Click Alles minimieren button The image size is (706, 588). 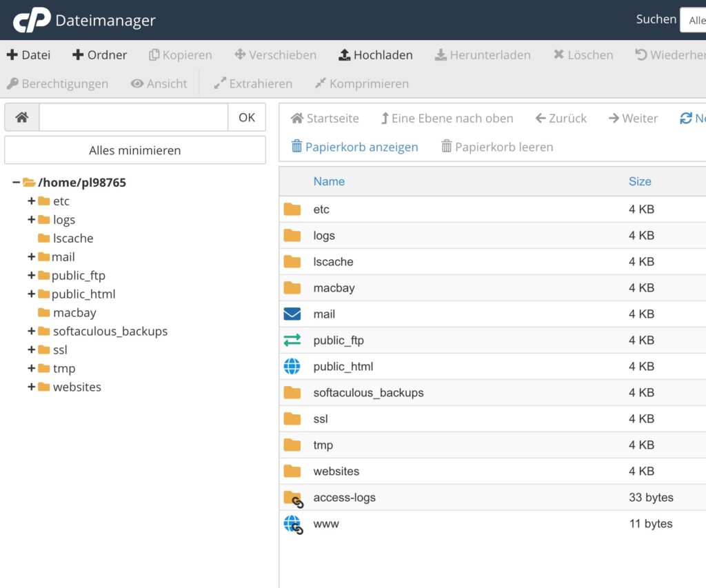point(135,150)
